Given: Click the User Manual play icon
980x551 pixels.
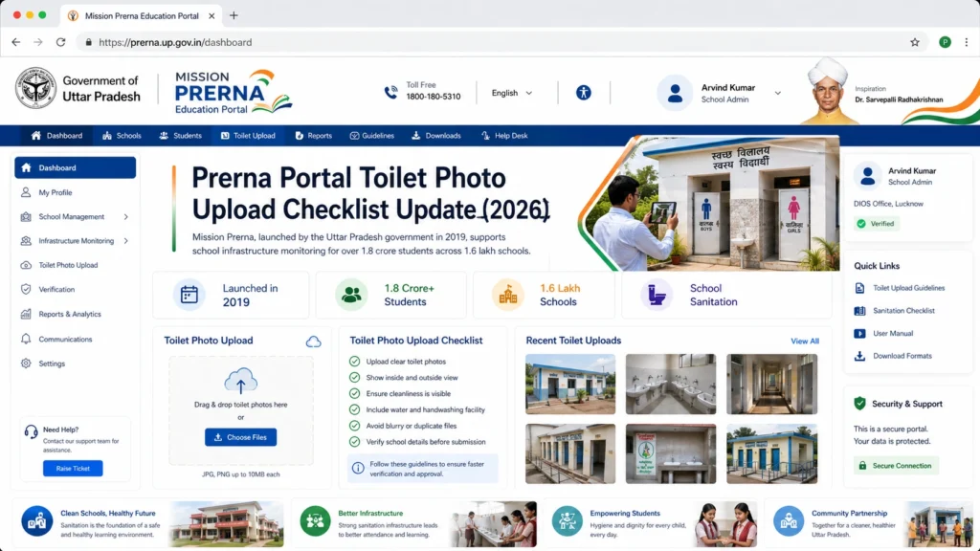Looking at the screenshot, I should point(860,333).
